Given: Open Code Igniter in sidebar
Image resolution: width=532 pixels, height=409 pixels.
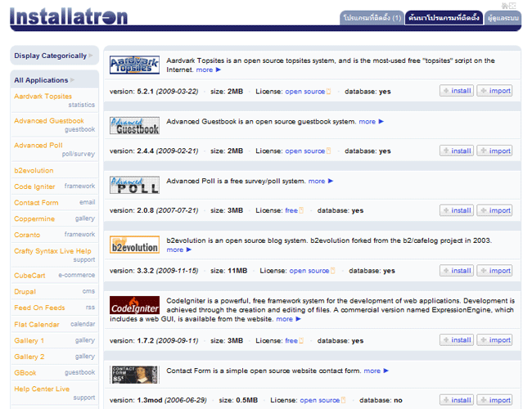Looking at the screenshot, I should [34, 187].
